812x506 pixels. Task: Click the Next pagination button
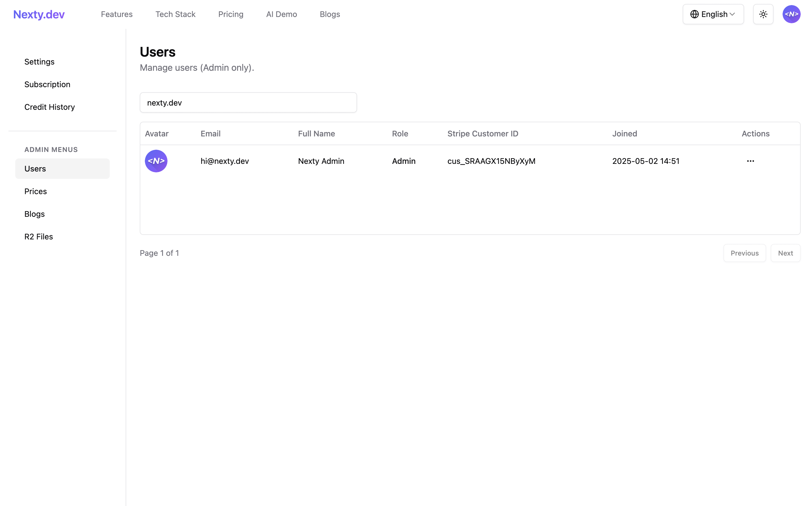point(786,253)
